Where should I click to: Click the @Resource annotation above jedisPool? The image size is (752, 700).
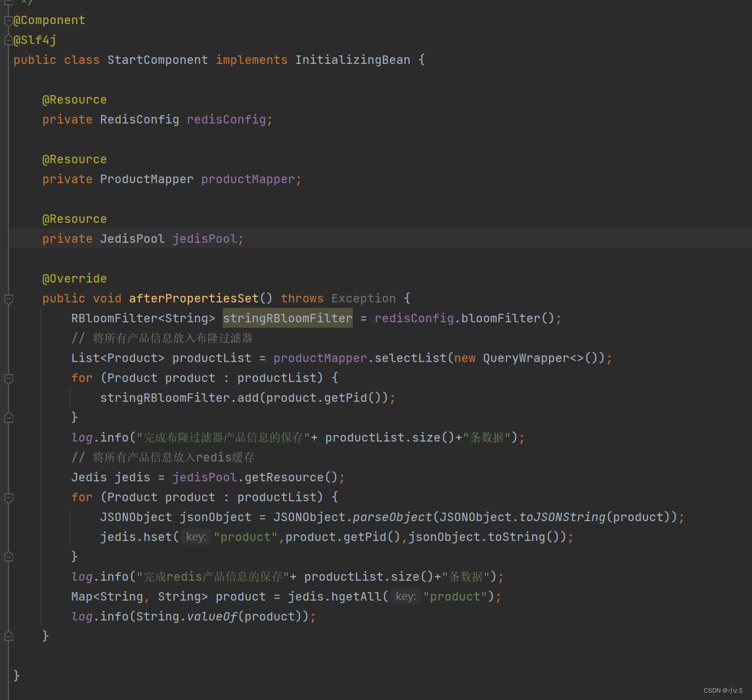[x=75, y=219]
